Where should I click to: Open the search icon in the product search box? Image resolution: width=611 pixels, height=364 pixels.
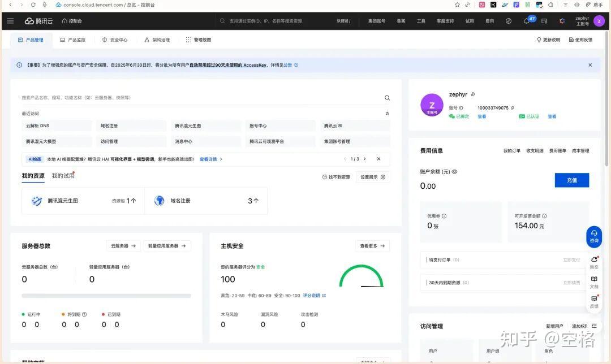387,97
